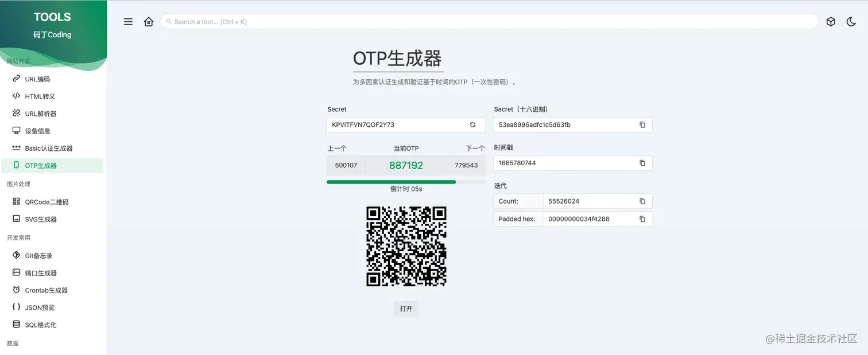Switch to dark mode moon icon
Screen dimensions: 868x355
[x=851, y=22]
